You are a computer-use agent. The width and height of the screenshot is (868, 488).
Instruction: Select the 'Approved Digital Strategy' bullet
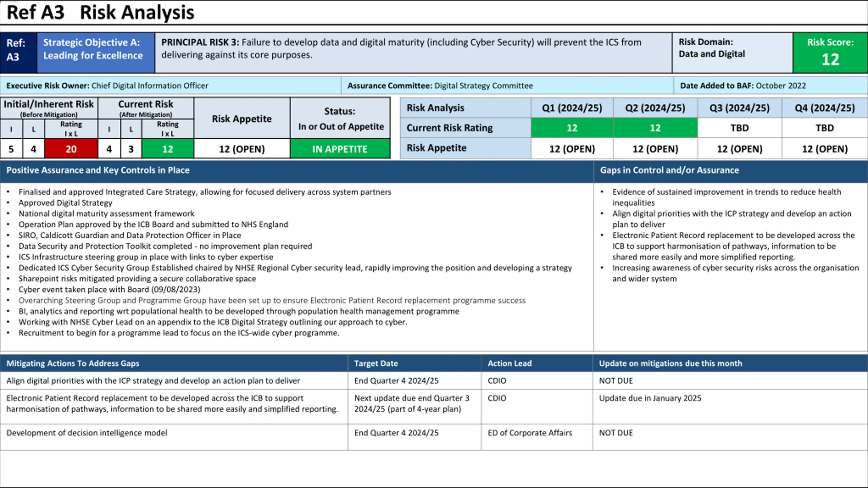point(65,203)
